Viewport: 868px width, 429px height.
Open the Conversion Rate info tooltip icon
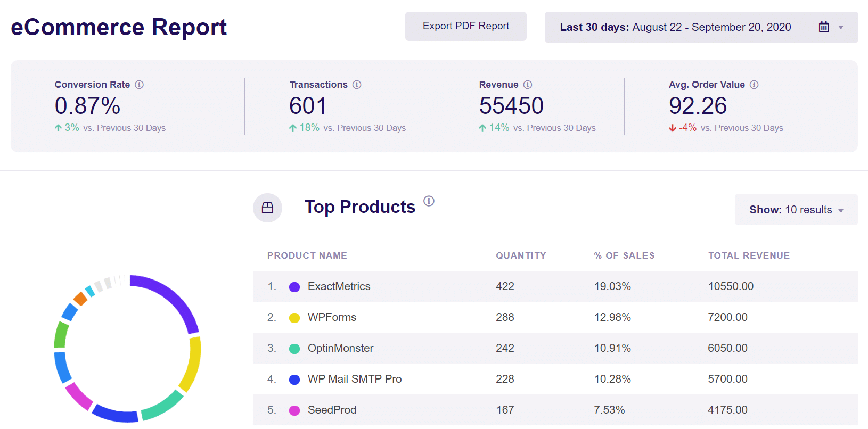[x=140, y=85]
